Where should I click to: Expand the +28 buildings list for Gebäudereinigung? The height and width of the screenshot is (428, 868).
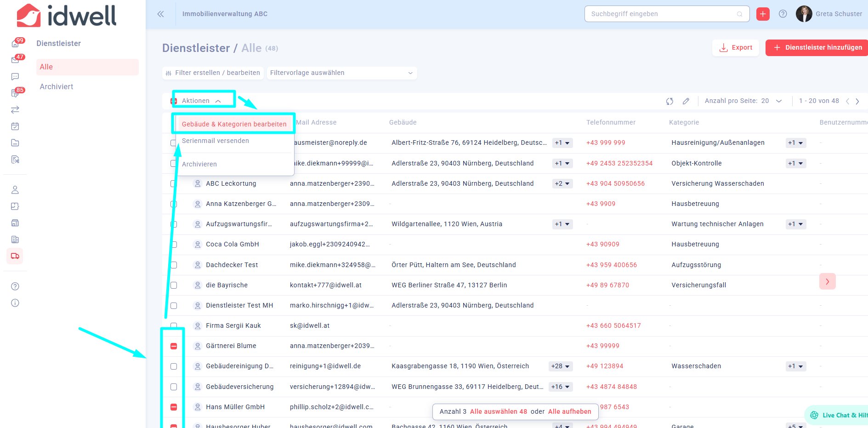point(561,366)
